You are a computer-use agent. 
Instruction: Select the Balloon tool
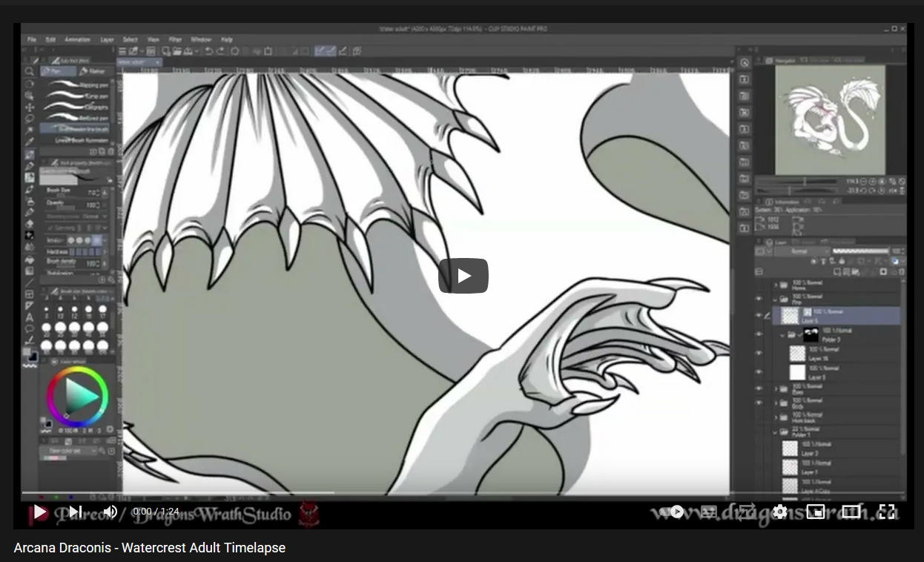[29, 328]
